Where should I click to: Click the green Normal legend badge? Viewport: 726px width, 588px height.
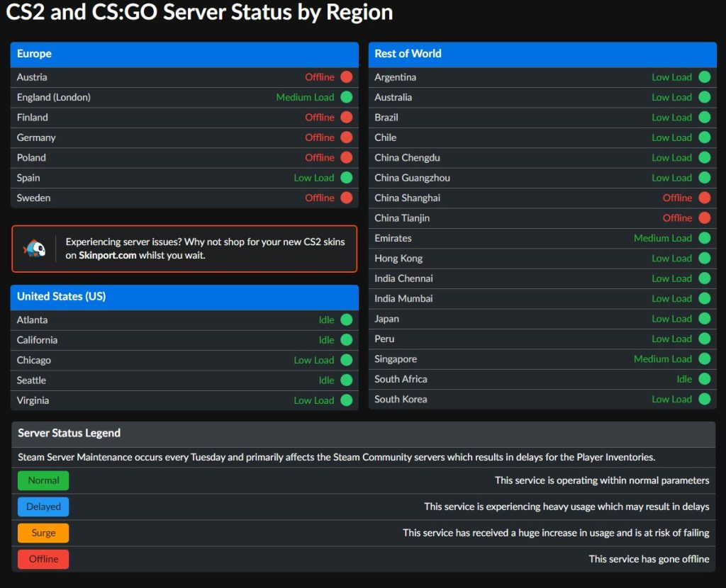click(43, 480)
